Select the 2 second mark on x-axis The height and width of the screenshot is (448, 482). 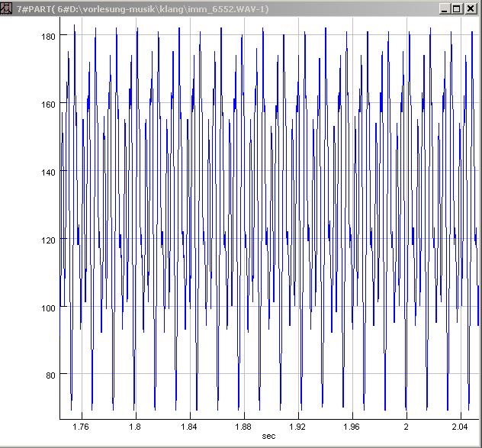coord(406,426)
